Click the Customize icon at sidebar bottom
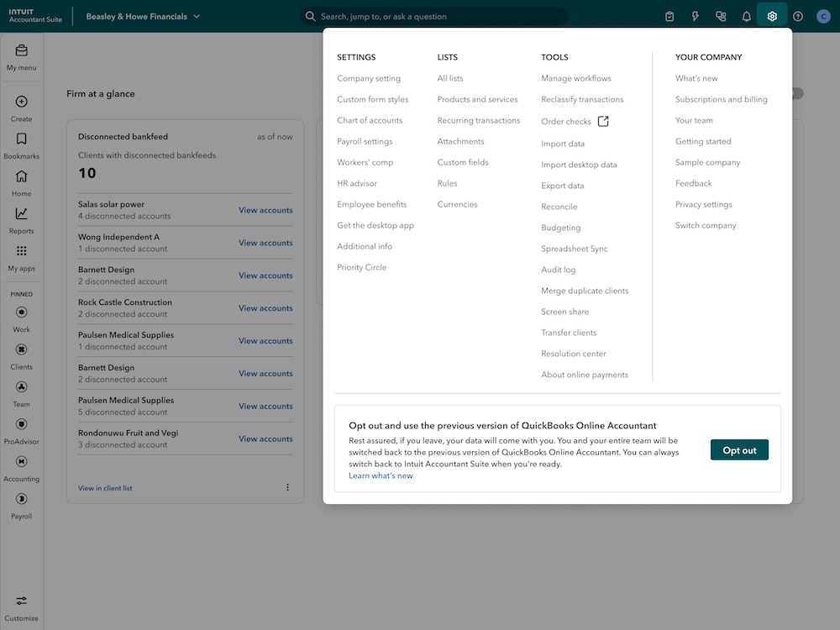This screenshot has width=840, height=630. pos(21,603)
